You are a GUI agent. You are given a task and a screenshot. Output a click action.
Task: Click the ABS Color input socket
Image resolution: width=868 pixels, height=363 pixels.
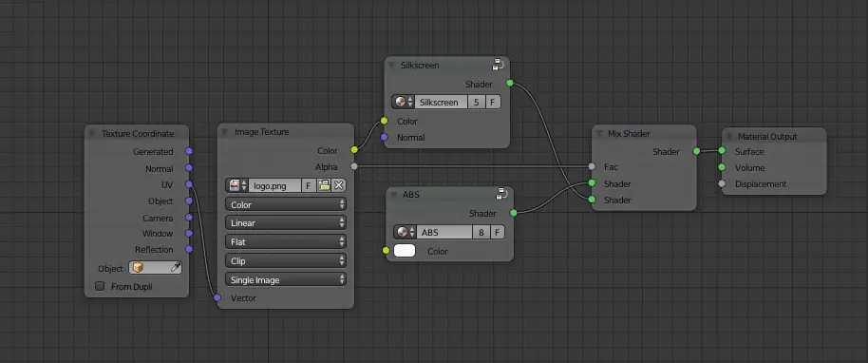pos(386,251)
